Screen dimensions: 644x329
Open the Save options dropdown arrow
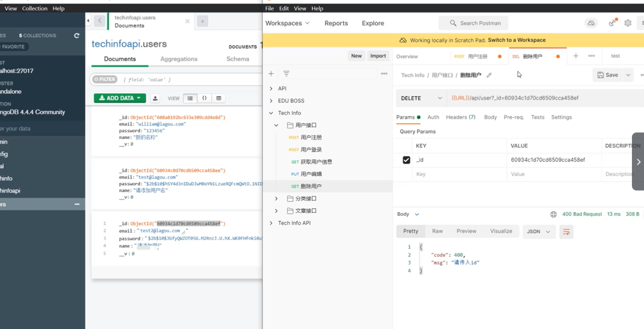pos(628,75)
